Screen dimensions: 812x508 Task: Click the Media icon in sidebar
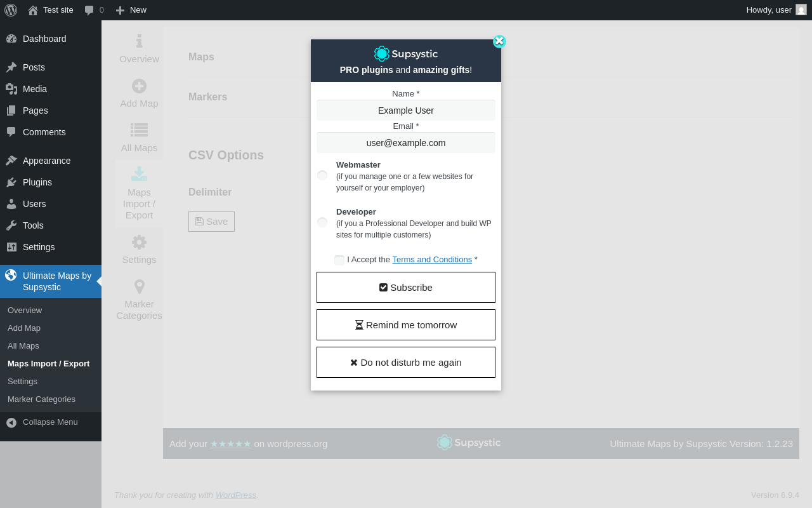pos(11,89)
